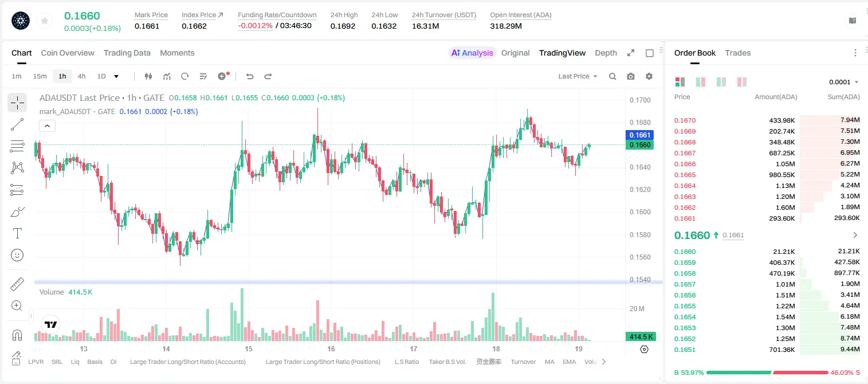Viewport: 868px width, 384px height.
Task: Take a chart snapshot with camera icon
Action: tap(631, 76)
